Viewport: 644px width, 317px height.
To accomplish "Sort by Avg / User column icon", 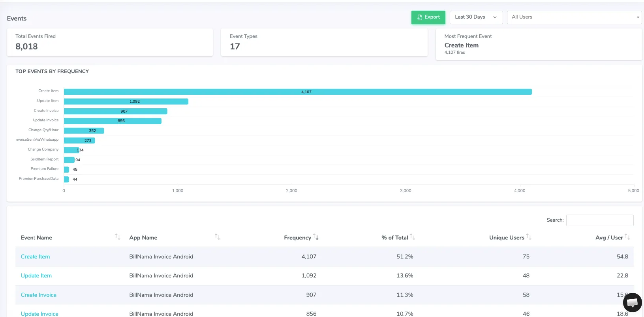I will pos(627,237).
